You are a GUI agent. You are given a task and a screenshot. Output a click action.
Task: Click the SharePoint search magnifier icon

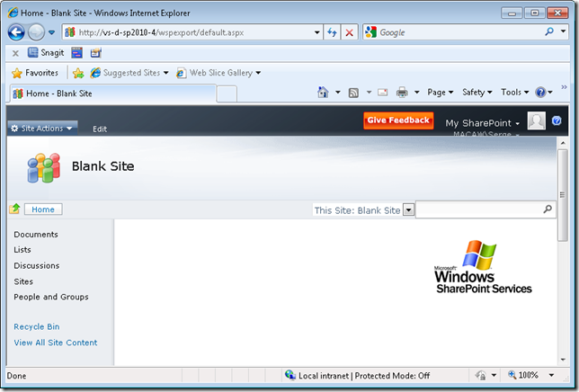(548, 209)
